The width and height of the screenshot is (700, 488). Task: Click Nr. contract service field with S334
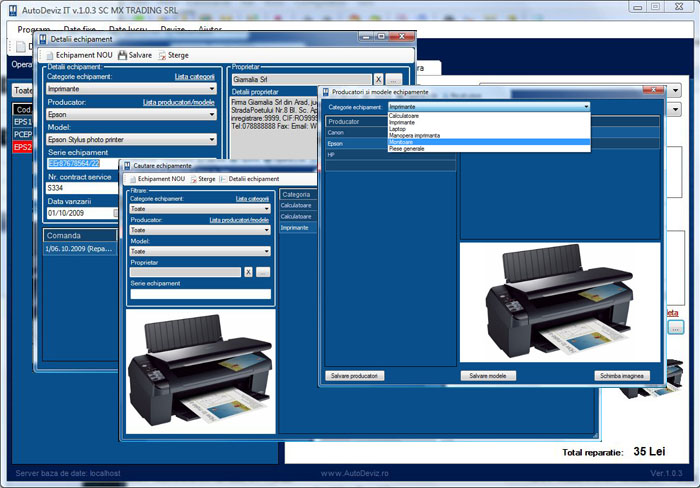[83, 188]
